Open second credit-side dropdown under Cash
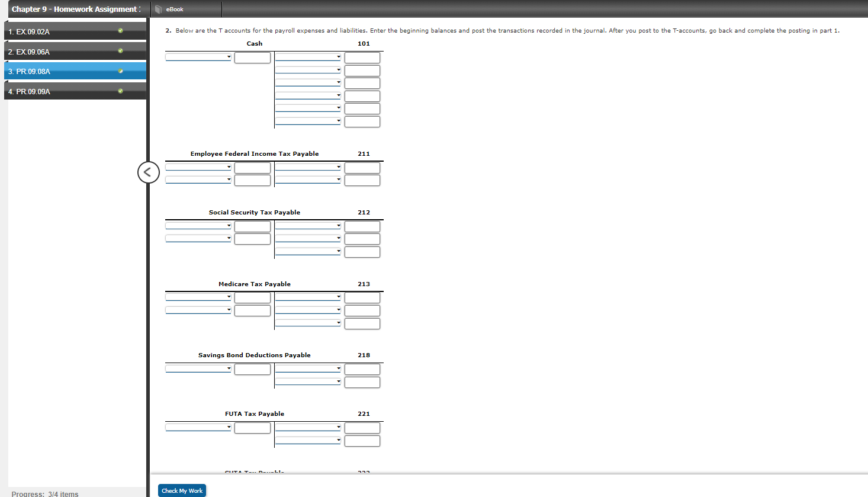The height and width of the screenshot is (497, 868). [308, 70]
